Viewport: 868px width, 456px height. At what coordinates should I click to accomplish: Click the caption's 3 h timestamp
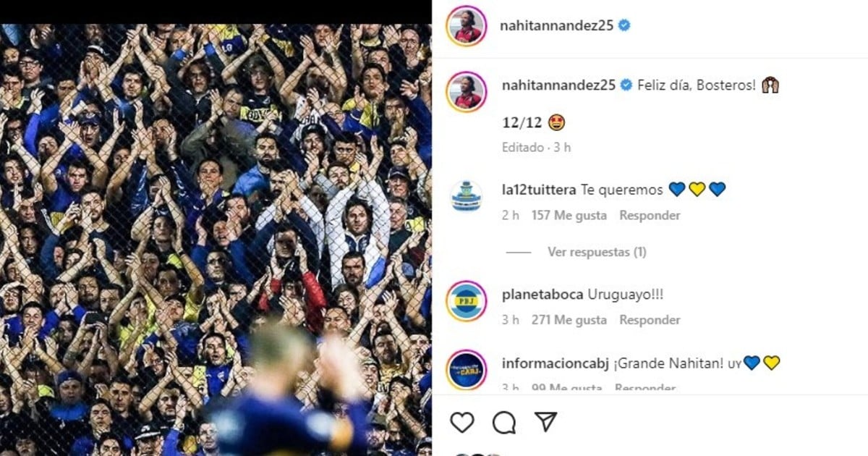coord(563,147)
